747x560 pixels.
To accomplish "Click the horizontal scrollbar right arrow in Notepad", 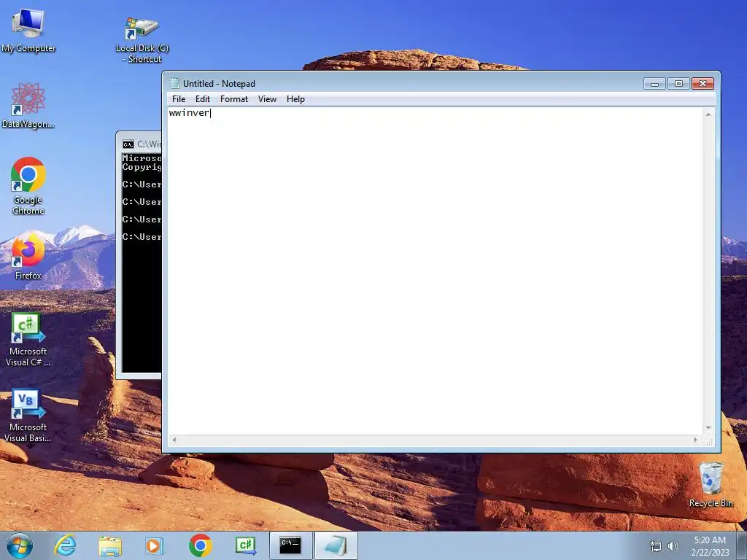I will pos(696,440).
